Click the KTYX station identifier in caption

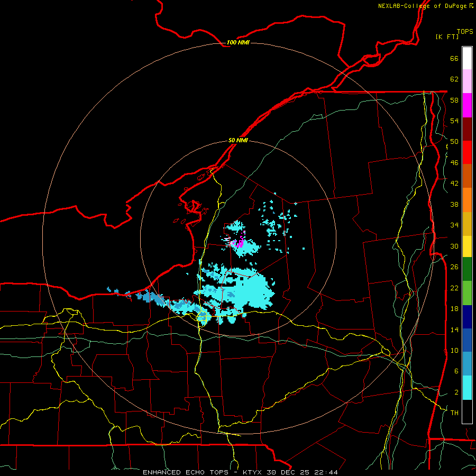[252, 472]
